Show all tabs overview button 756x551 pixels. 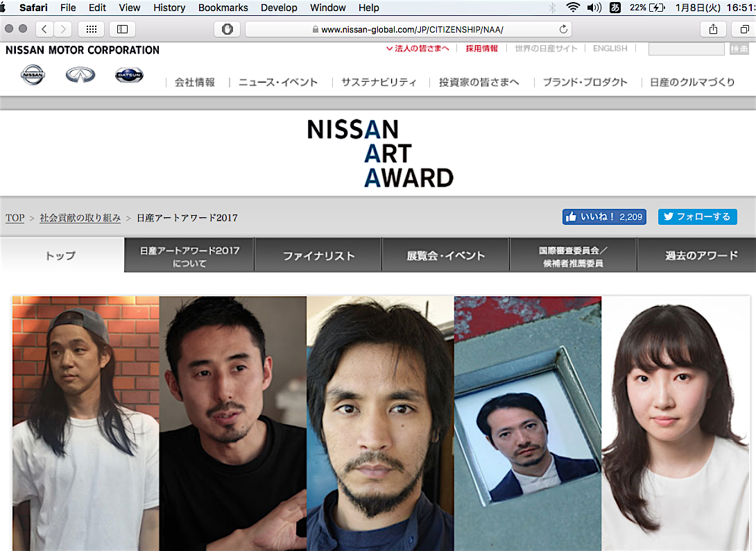744,29
